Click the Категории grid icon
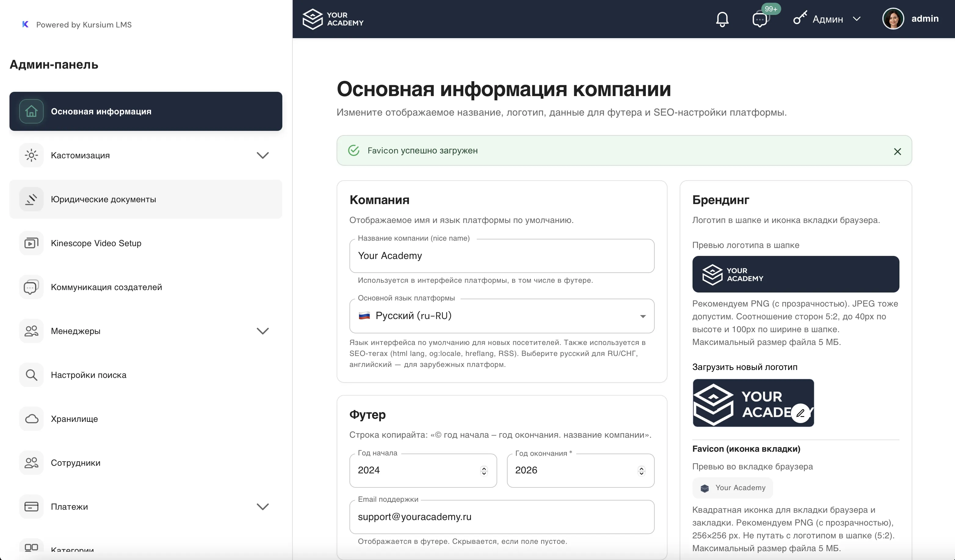The width and height of the screenshot is (955, 560). coord(31,547)
